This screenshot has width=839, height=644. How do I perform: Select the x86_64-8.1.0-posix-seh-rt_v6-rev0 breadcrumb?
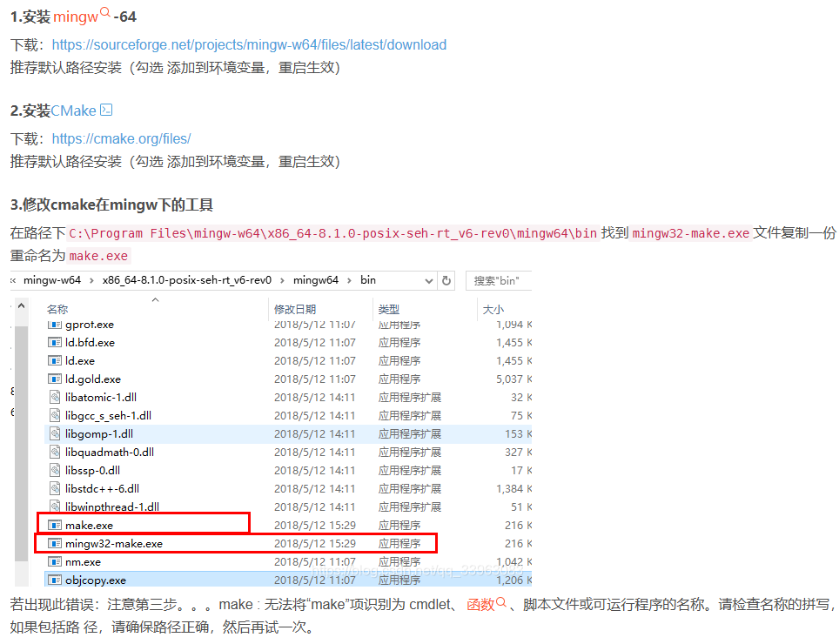tap(187, 280)
